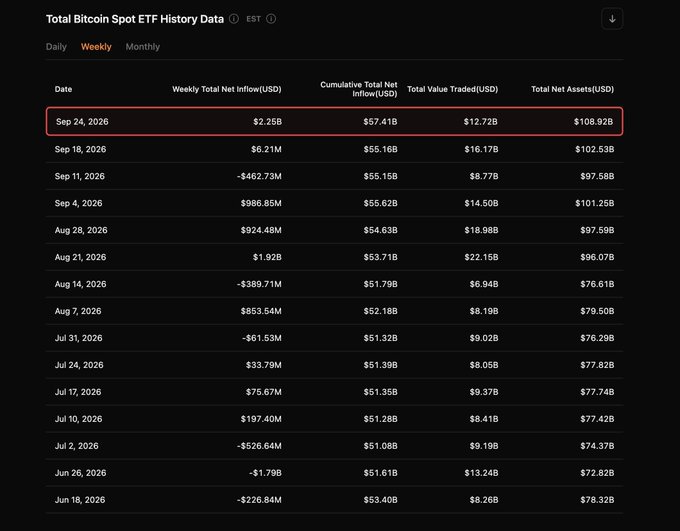This screenshot has width=680, height=531.
Task: Click the Sep 11, 2026 date cell
Action: [x=80, y=176]
